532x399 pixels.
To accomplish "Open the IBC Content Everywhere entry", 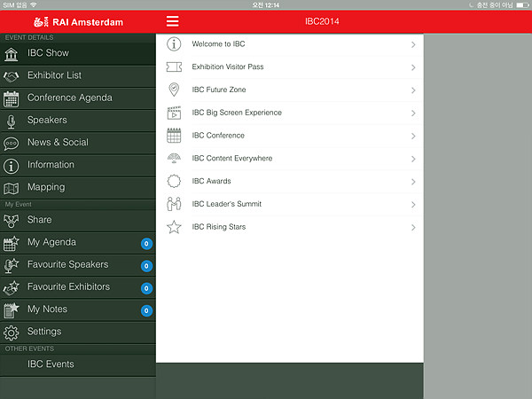I will coord(290,159).
